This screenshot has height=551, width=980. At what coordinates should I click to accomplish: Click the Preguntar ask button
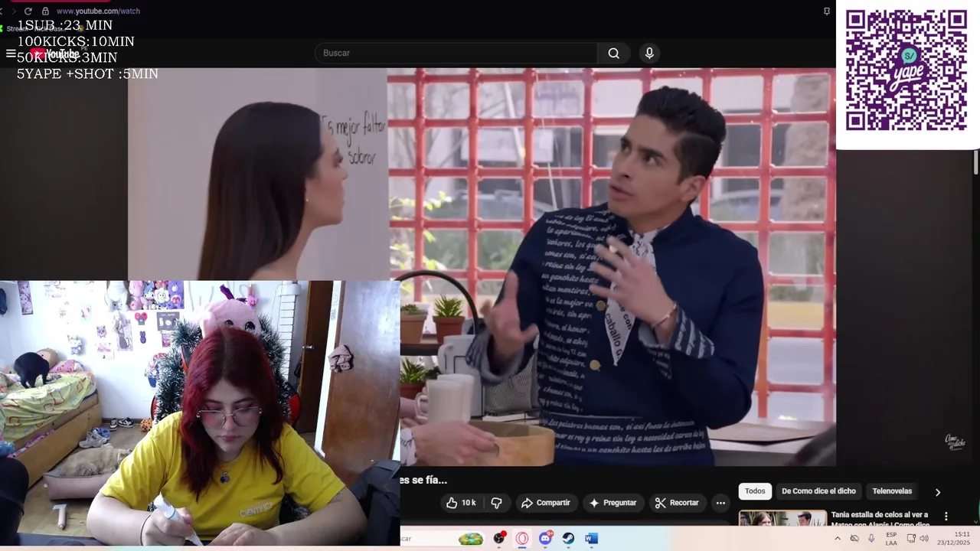(612, 503)
